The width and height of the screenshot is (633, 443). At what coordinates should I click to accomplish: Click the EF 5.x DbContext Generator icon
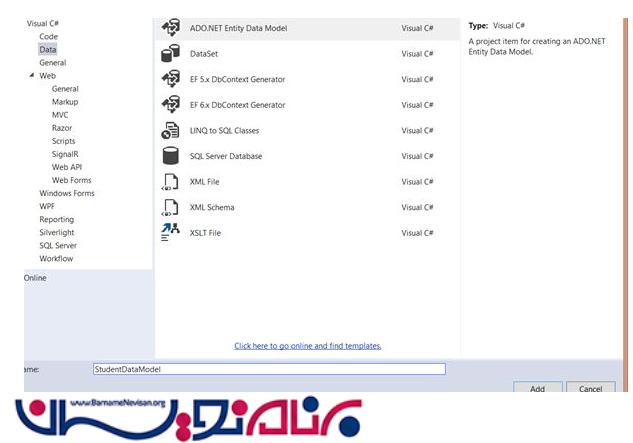(171, 79)
